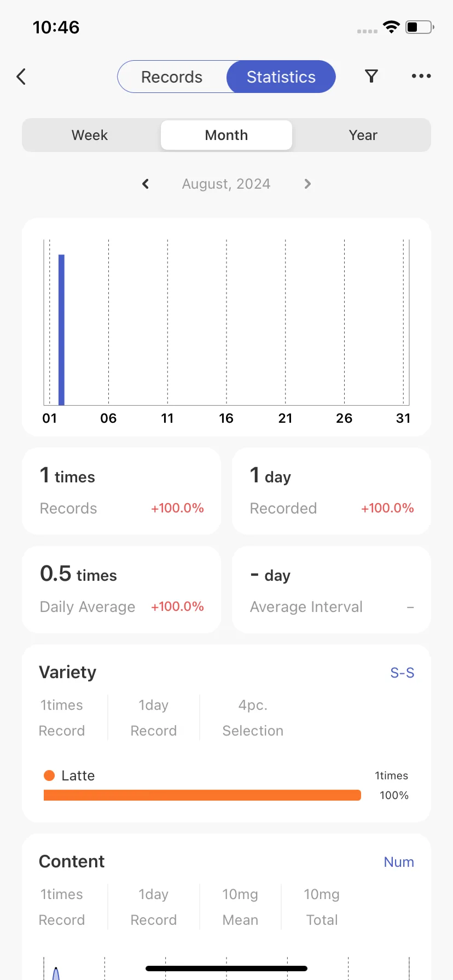This screenshot has width=453, height=980.
Task: Switch to the Week tab
Action: 90,135
